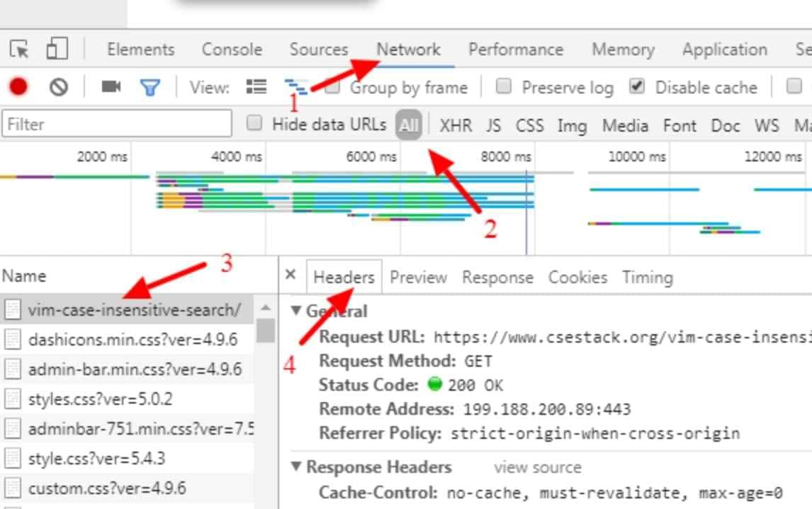Image resolution: width=812 pixels, height=509 pixels.
Task: Select the admin-bar.min.css?ver=4.9.6 request
Action: 135,370
